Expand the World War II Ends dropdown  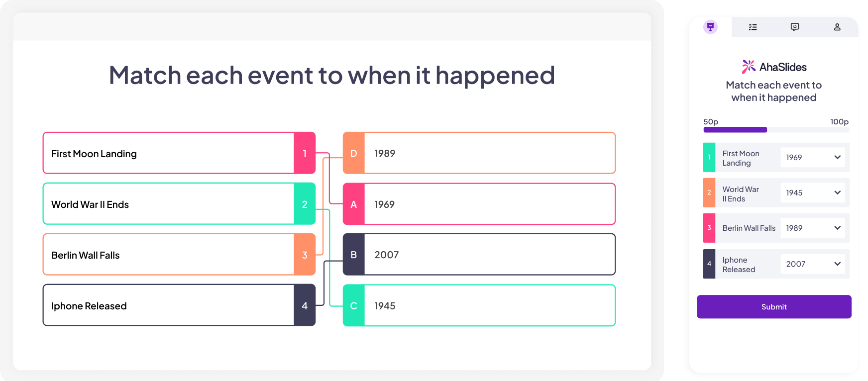click(812, 192)
